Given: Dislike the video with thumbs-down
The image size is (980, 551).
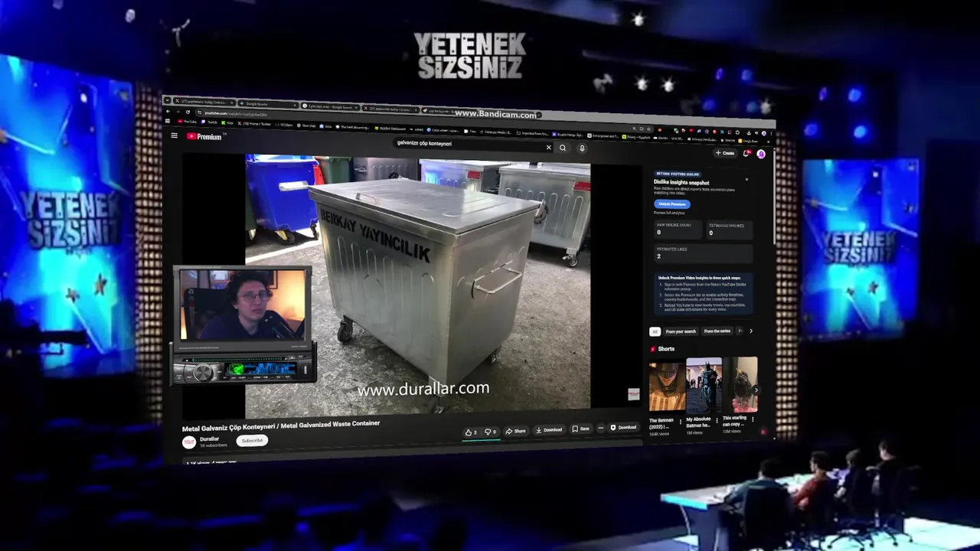Looking at the screenshot, I should (492, 431).
